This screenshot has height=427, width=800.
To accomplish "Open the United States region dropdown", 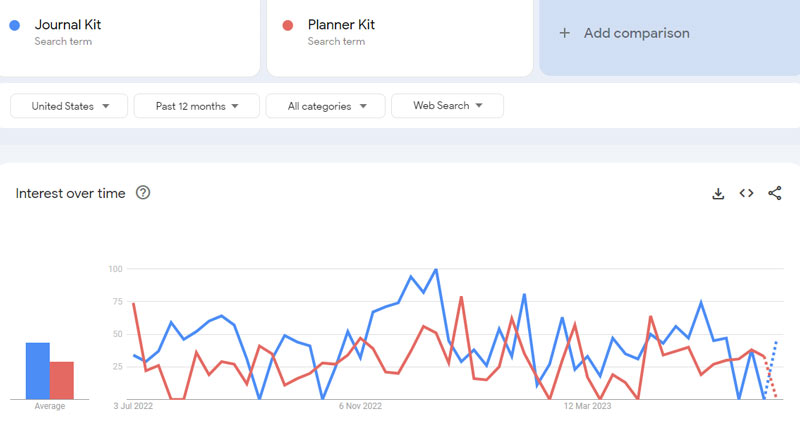I will tap(69, 106).
